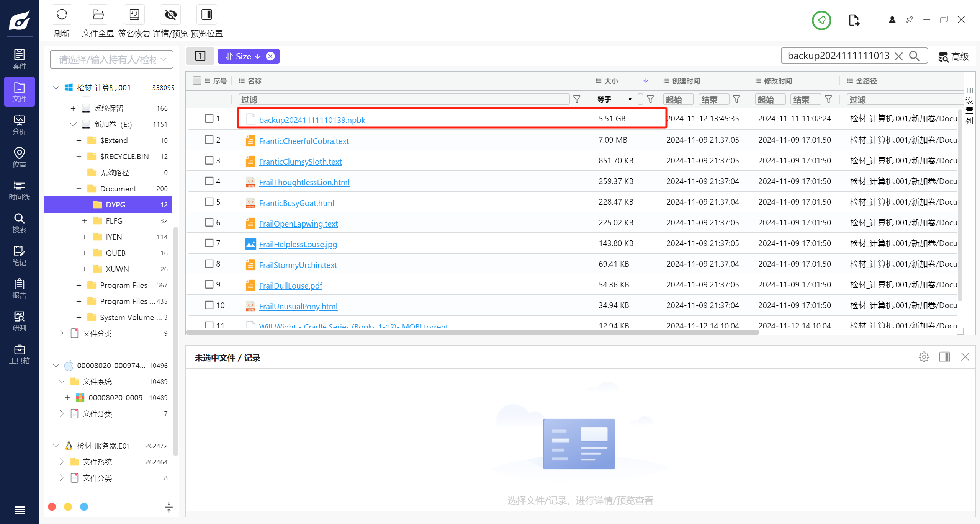Switch to the Analysis (分析) sidebar tab
Image resolution: width=980 pixels, height=524 pixels.
(19, 125)
